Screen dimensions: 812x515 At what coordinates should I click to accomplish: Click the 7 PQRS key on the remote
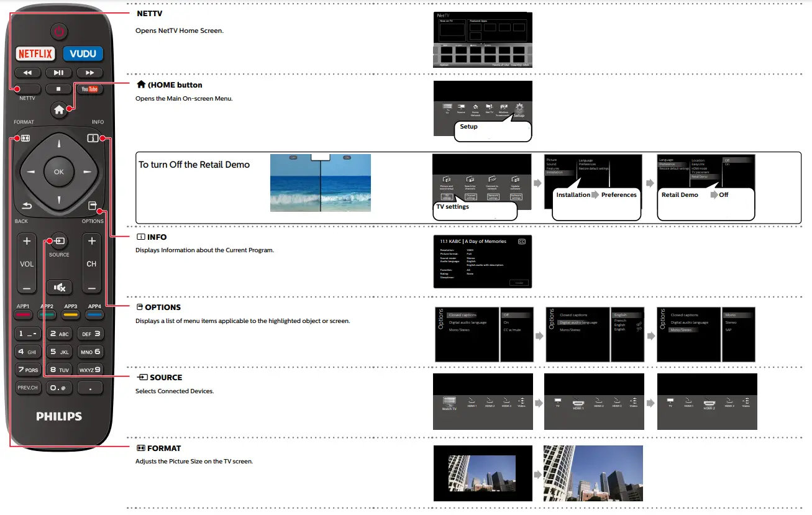coord(27,370)
